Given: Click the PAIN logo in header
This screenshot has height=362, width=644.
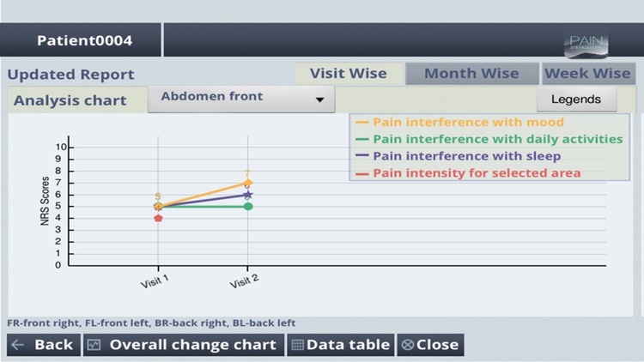Looking at the screenshot, I should [586, 44].
